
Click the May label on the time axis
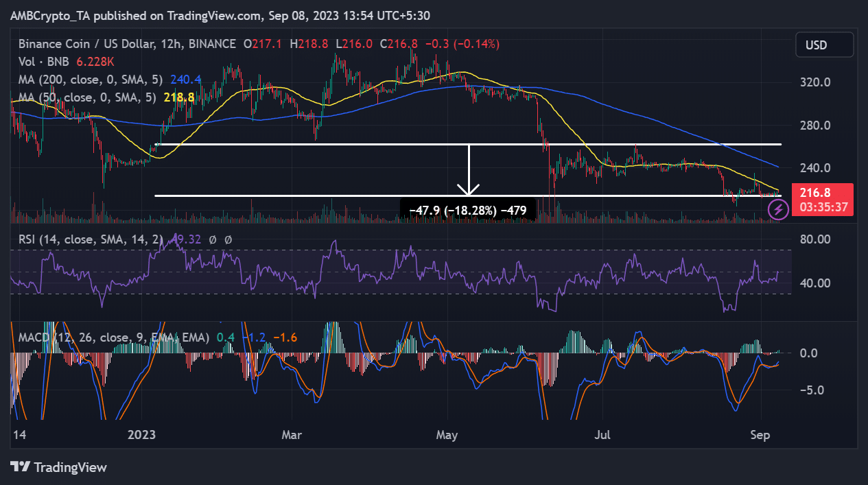coord(447,435)
